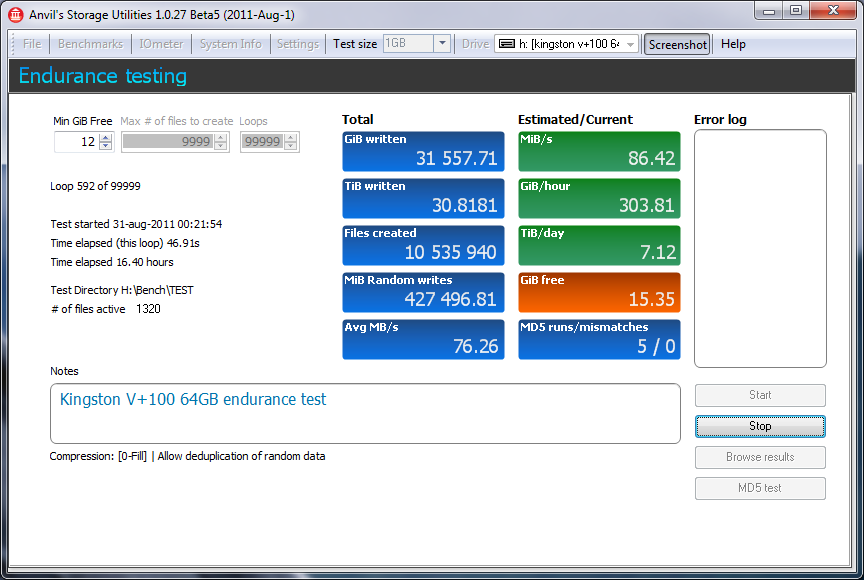Decrease the Loops value
The image size is (864, 580).
click(290, 146)
